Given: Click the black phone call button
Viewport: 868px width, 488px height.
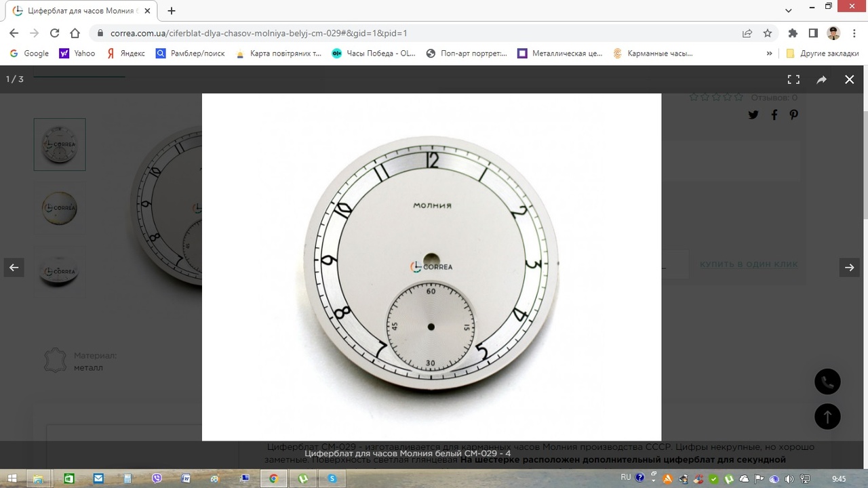Looking at the screenshot, I should (827, 382).
